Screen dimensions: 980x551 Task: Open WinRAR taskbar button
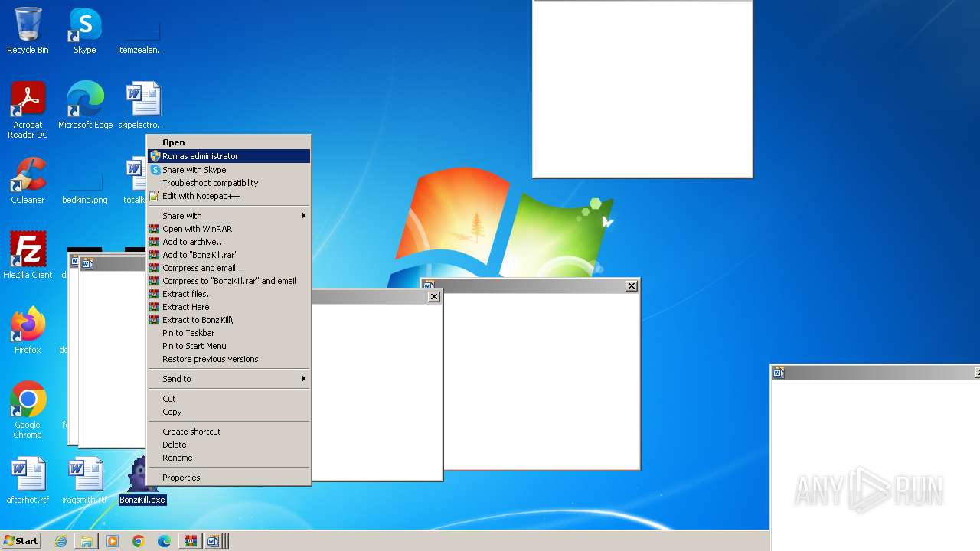pos(190,541)
